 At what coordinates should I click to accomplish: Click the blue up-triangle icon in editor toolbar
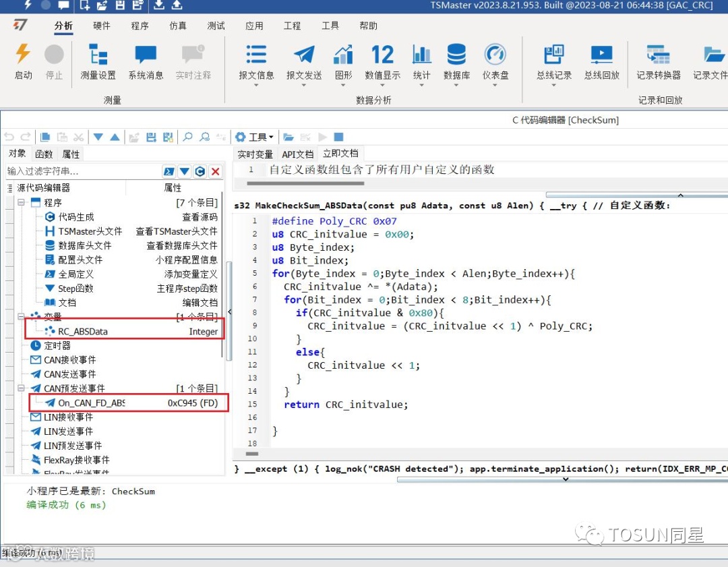[x=115, y=137]
